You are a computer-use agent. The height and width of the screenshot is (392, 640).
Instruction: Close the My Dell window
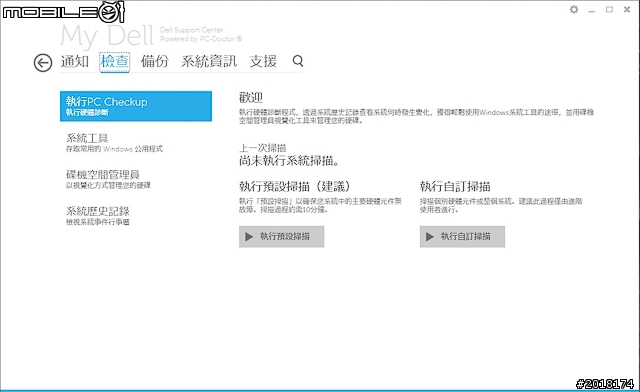[x=627, y=9]
